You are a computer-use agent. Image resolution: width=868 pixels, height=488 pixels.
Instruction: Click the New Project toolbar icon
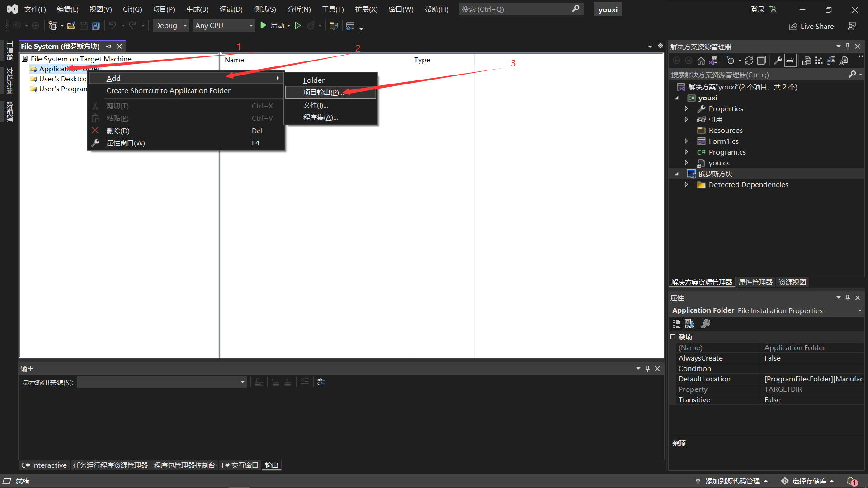pos(53,26)
